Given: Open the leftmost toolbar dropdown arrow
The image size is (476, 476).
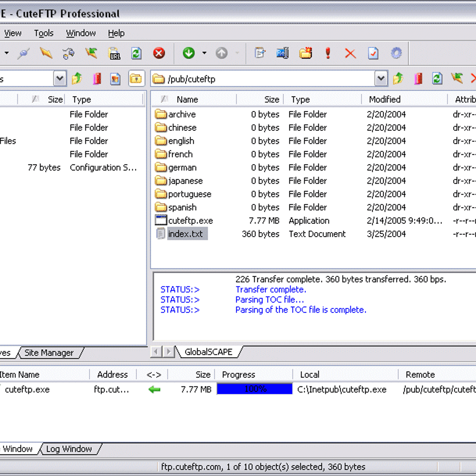Looking at the screenshot, I should [7, 53].
